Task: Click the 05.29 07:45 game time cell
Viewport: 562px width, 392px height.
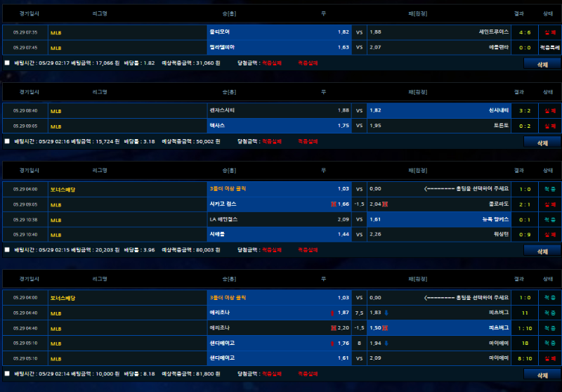Action: pyautogui.click(x=25, y=47)
